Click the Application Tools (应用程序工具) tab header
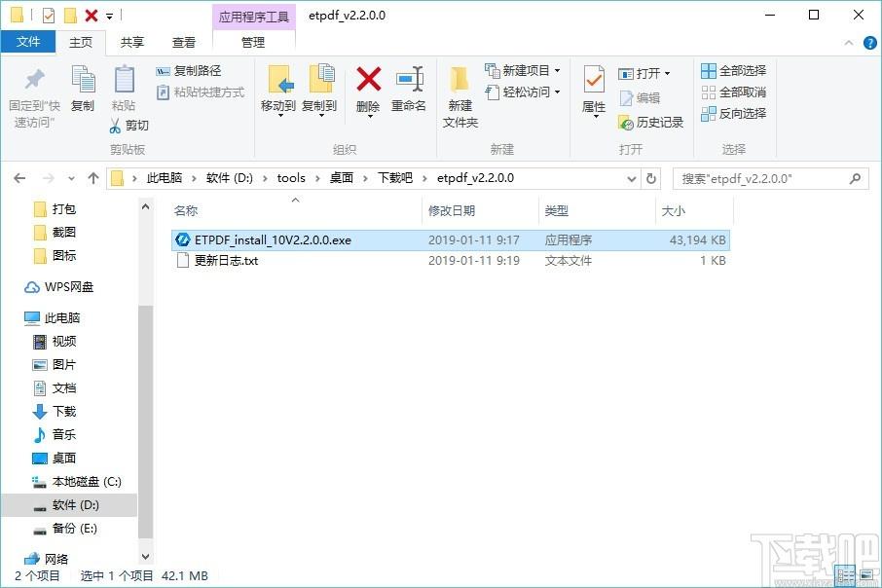 254,17
